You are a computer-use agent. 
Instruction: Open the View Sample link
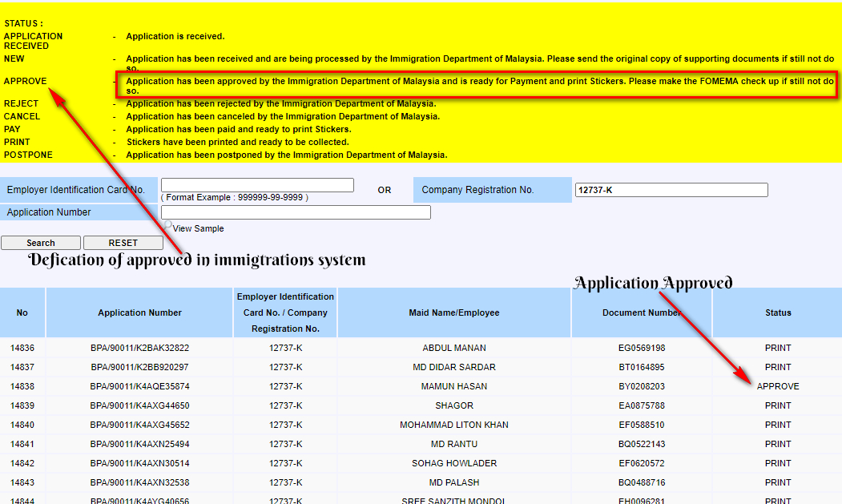198,228
